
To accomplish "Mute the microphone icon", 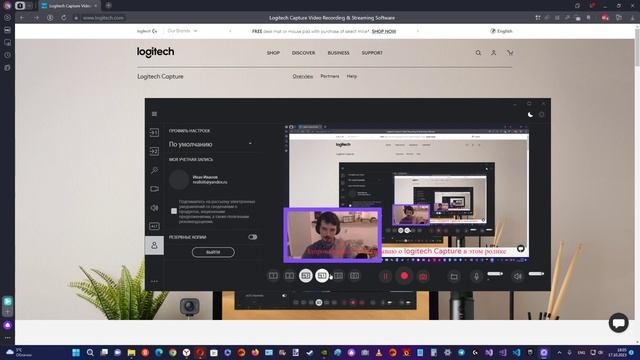I will pyautogui.click(x=476, y=276).
